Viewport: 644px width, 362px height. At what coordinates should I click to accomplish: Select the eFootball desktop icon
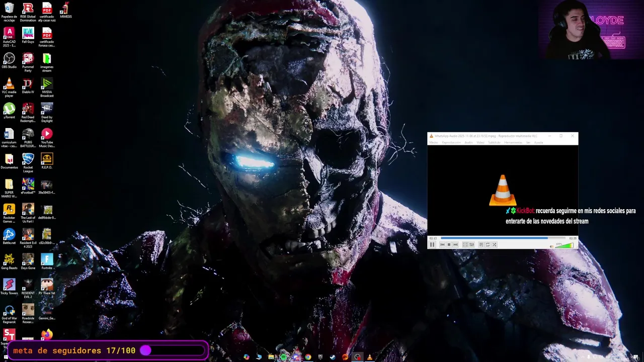(x=28, y=186)
